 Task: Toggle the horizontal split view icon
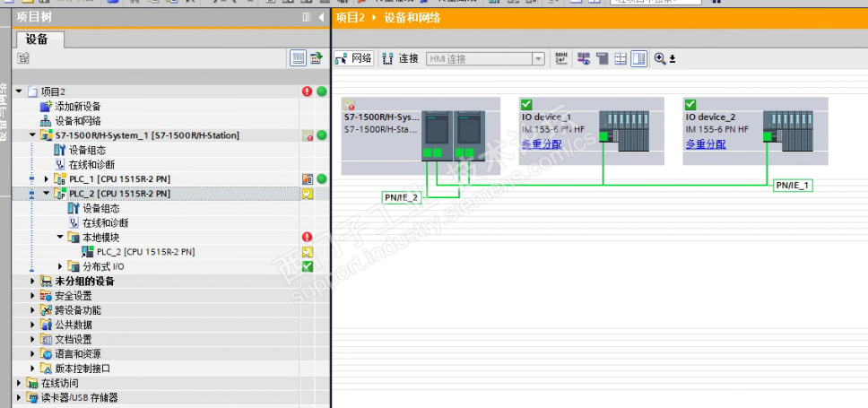point(621,58)
